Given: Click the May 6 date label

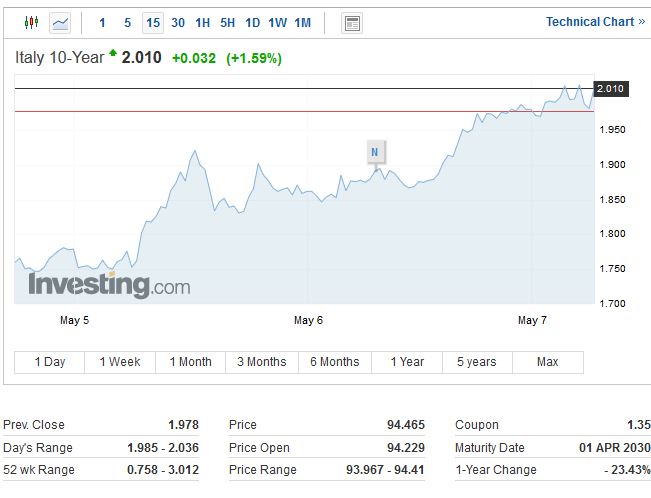Looking at the screenshot, I should [x=308, y=320].
